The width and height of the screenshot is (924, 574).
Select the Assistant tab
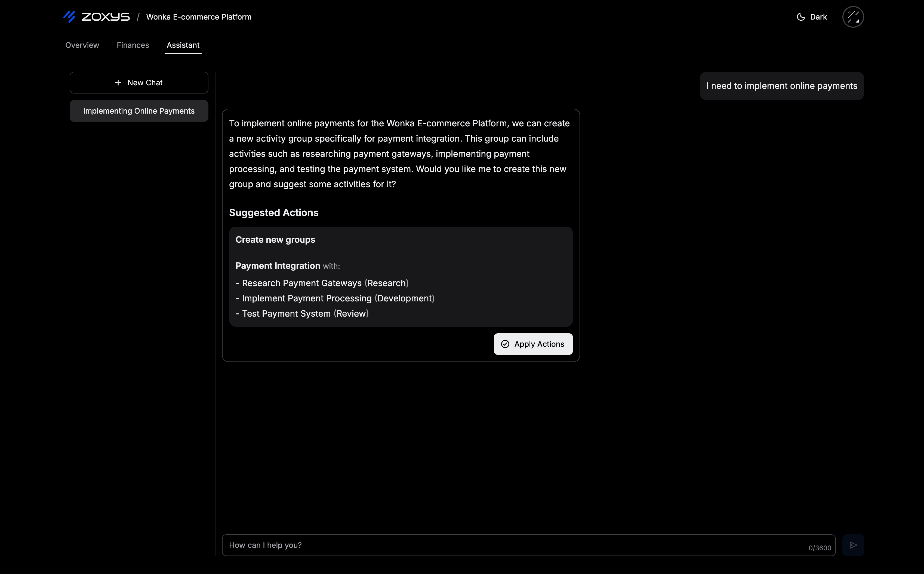[183, 45]
